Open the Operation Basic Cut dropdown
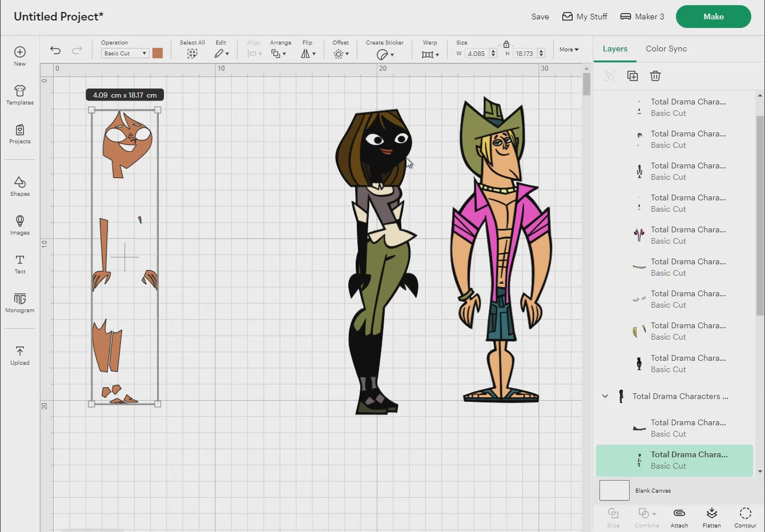 pos(125,53)
